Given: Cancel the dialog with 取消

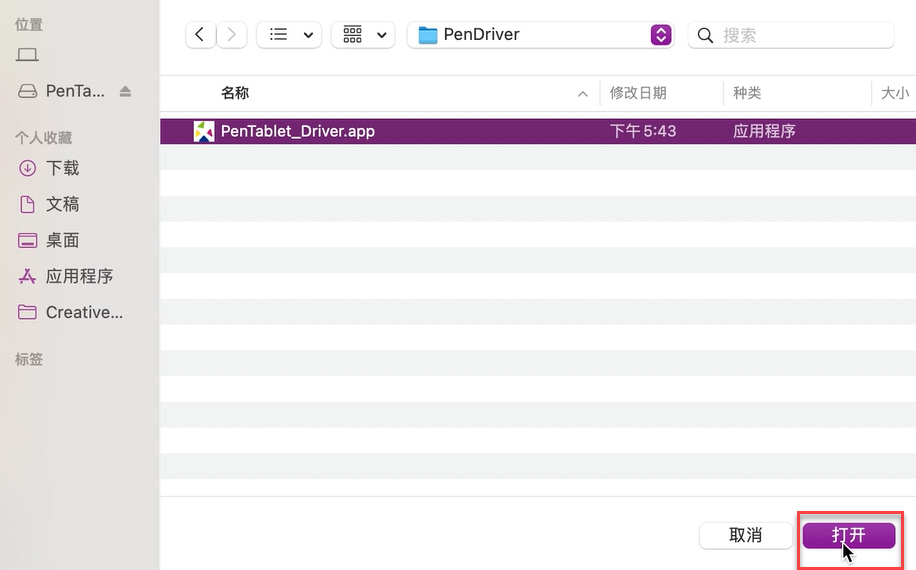Looking at the screenshot, I should (x=745, y=535).
